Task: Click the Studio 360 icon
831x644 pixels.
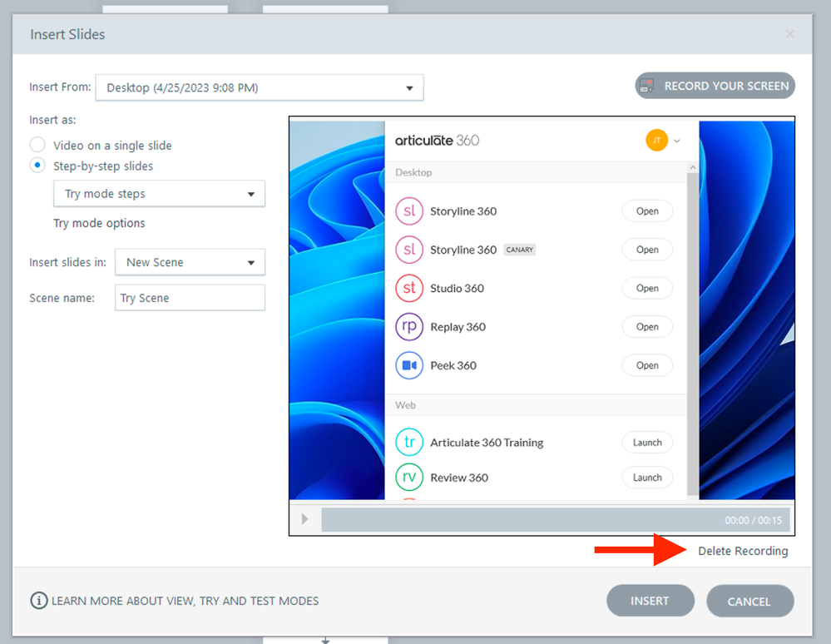Action: point(409,289)
